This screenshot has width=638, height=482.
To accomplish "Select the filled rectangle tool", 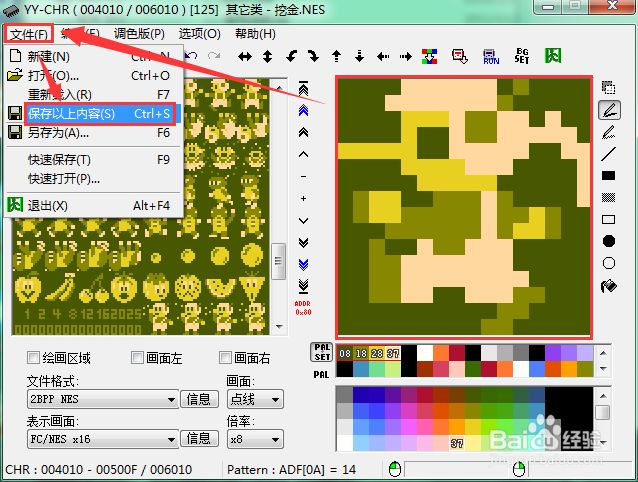I will point(608,175).
